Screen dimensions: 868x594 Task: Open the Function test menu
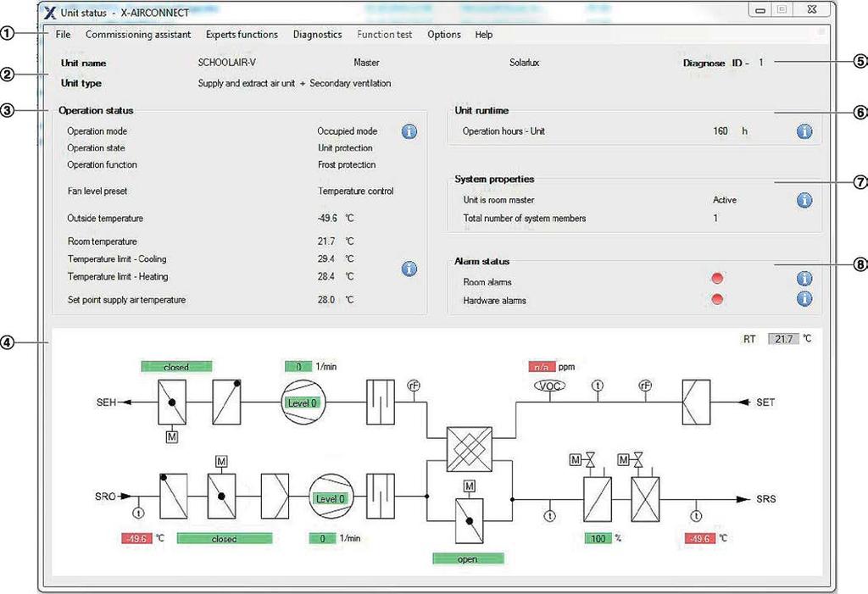[x=384, y=35]
